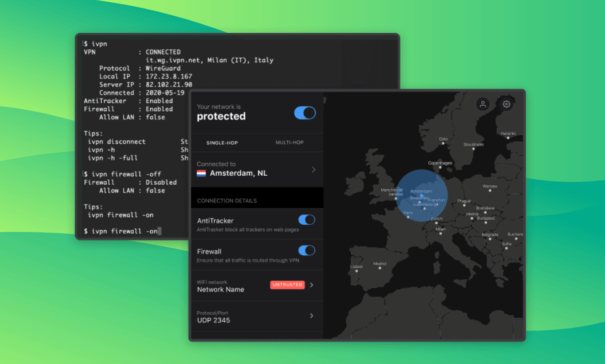Click the Amsterdam label on map
Image resolution: width=605 pixels, height=364 pixels.
point(421,191)
